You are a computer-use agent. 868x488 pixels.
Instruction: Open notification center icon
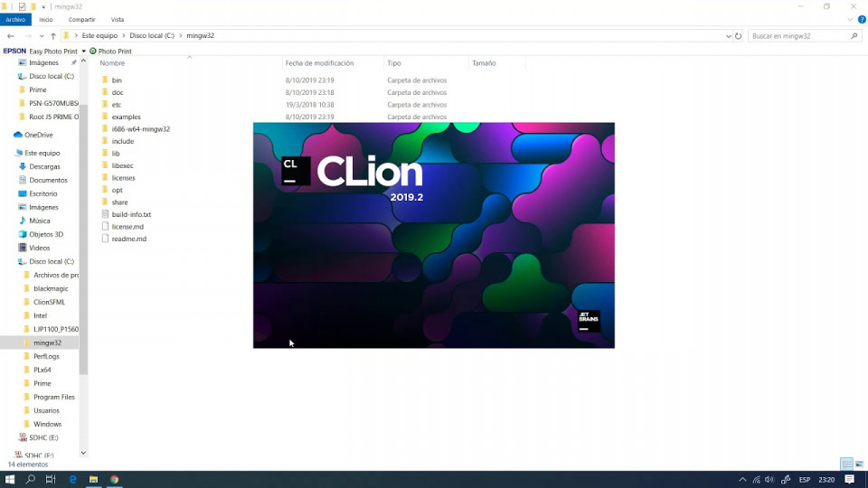(850, 480)
